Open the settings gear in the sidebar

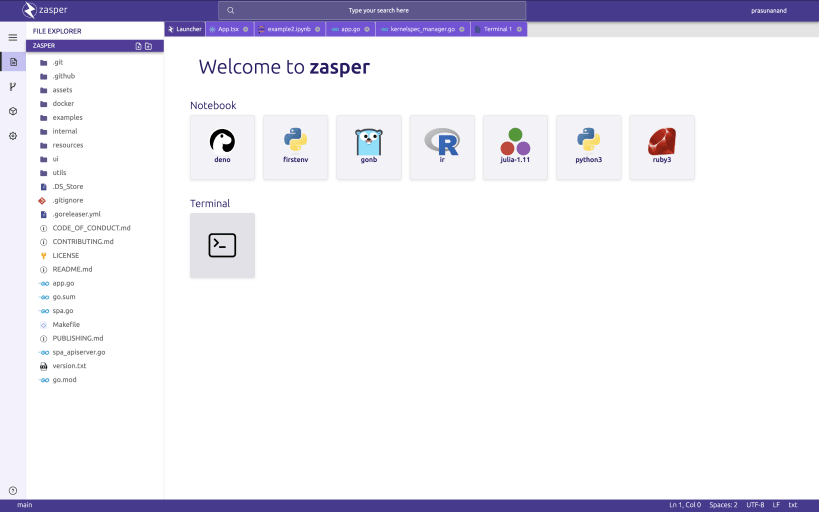click(13, 136)
